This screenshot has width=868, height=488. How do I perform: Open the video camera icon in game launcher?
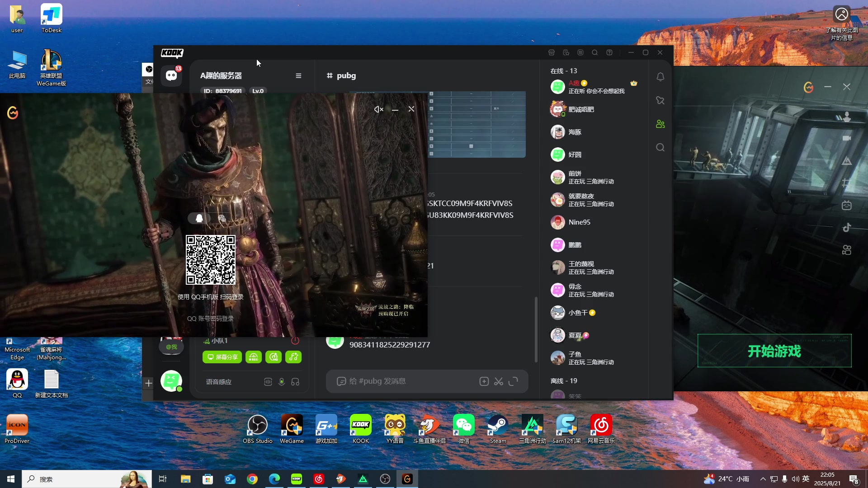click(x=847, y=138)
